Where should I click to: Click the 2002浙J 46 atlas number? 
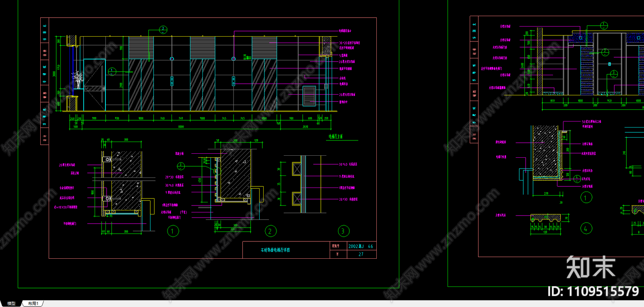click(361, 246)
